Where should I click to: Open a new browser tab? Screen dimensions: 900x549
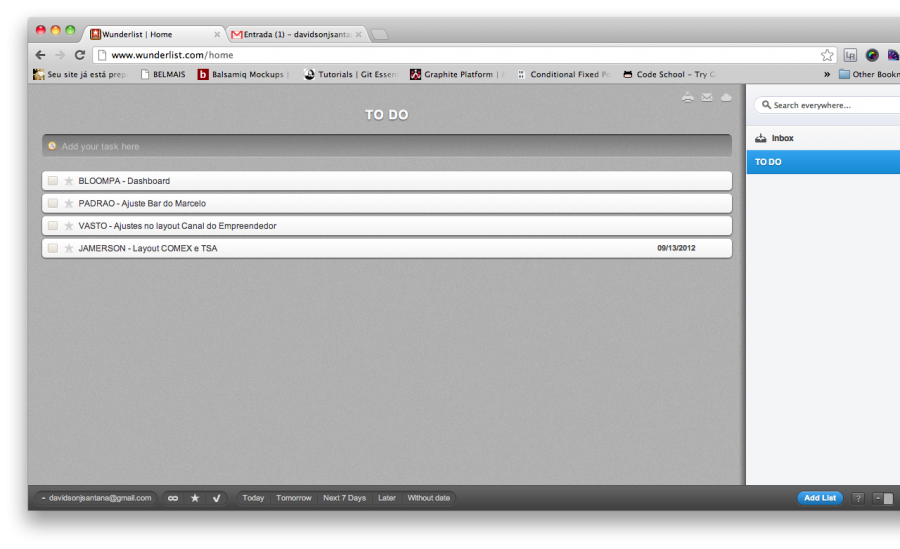click(379, 34)
